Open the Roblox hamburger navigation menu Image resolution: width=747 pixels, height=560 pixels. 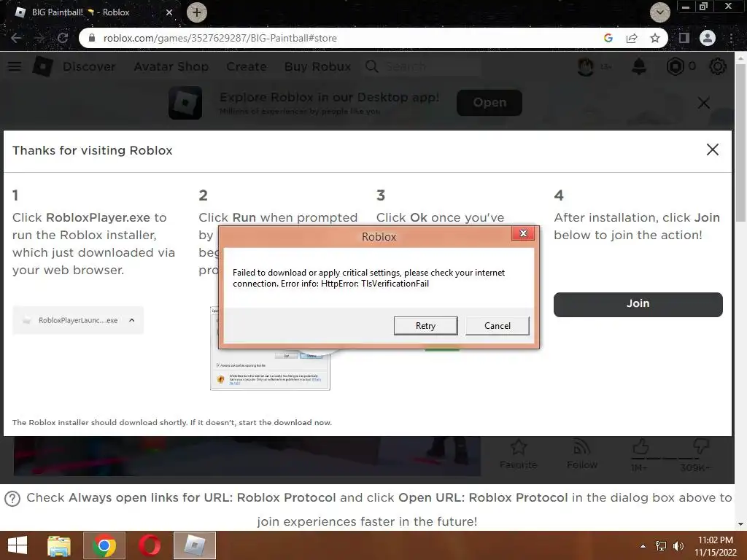[15, 66]
